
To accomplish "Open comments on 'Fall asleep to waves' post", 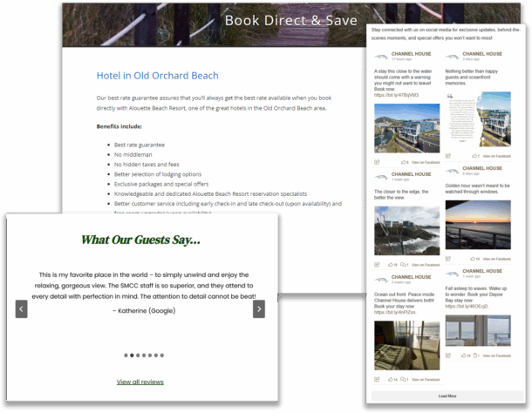I will [x=476, y=355].
